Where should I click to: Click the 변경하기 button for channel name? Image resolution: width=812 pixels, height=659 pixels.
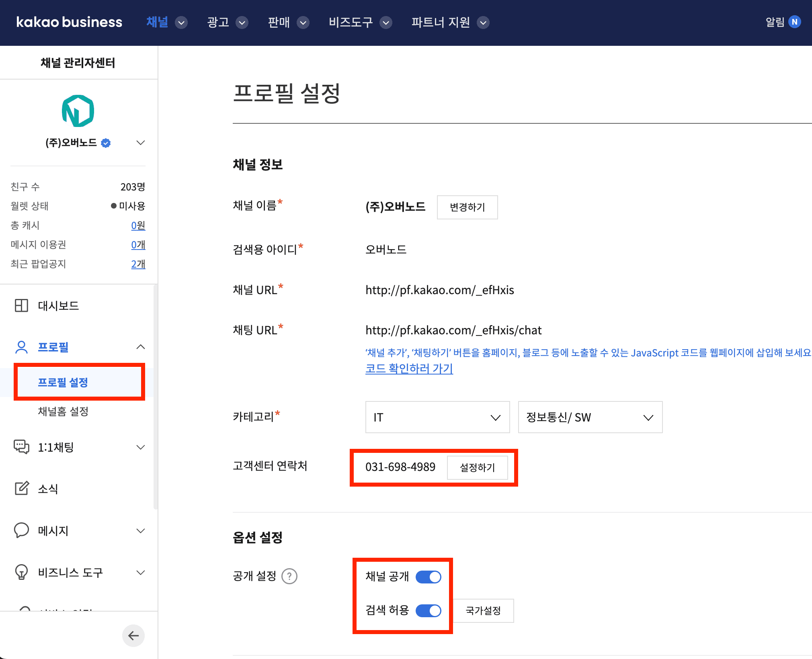467,207
